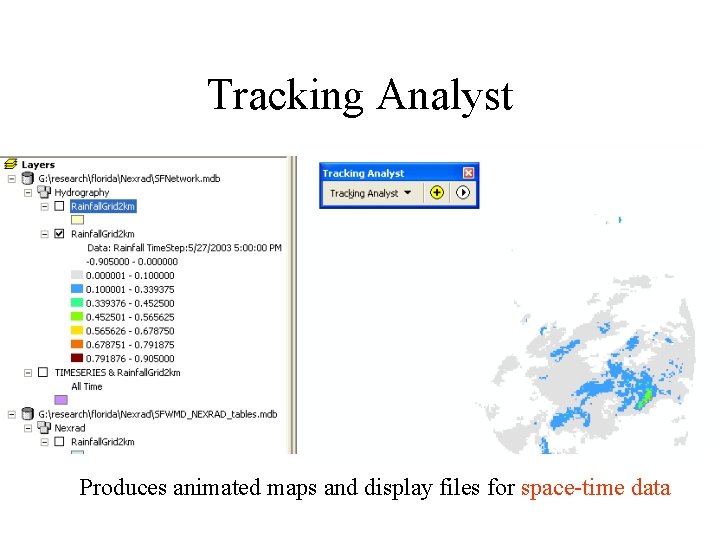Uncheck the checked RainfallGrid2km layer
720x540 pixels.
[x=59, y=234]
